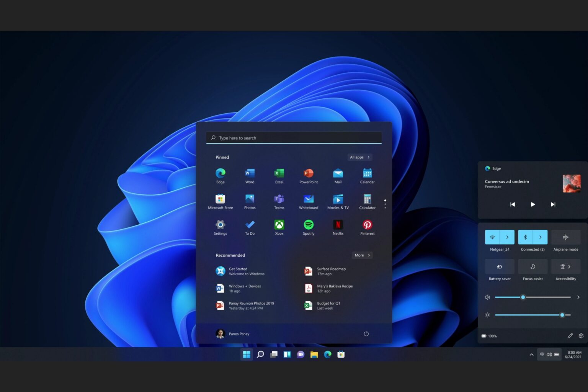
Task: Launch Microsoft Store from pinned apps
Action: point(220,201)
